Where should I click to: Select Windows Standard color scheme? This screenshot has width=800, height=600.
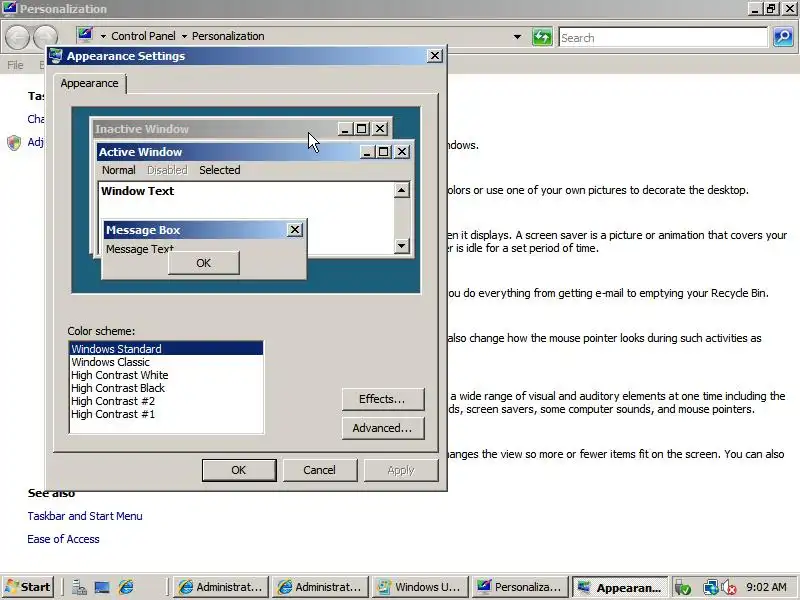pos(166,348)
